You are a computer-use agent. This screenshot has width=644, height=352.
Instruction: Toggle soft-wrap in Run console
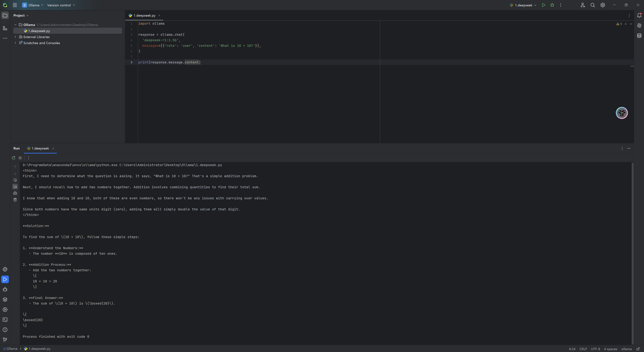click(x=15, y=180)
